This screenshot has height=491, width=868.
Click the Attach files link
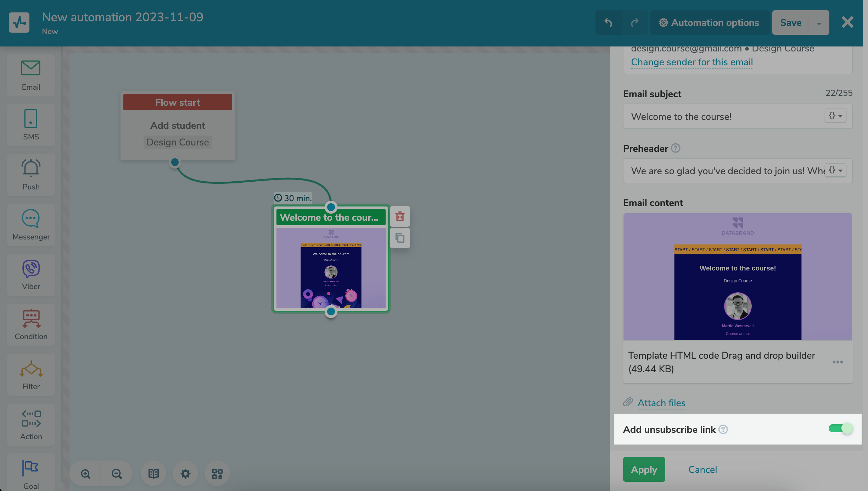pos(661,403)
